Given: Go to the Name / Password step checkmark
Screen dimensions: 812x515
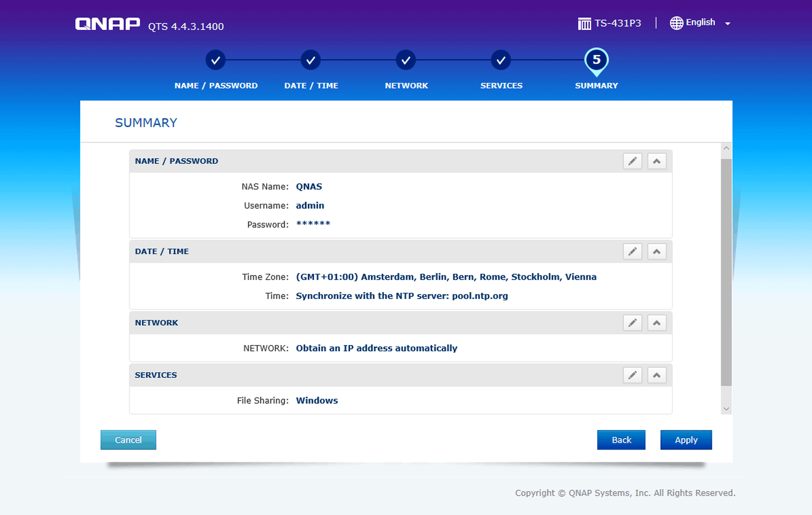Looking at the screenshot, I should (x=215, y=60).
